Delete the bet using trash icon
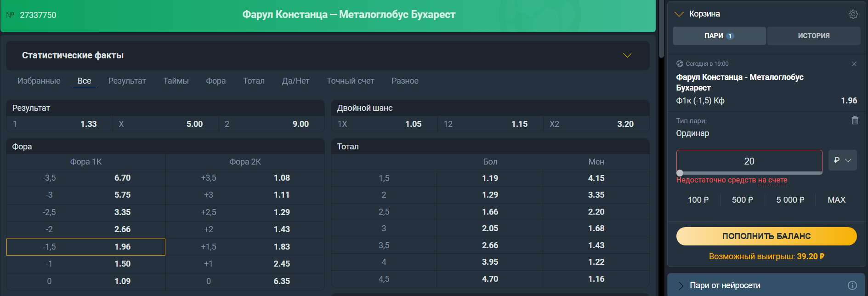The width and height of the screenshot is (868, 296). tap(855, 120)
